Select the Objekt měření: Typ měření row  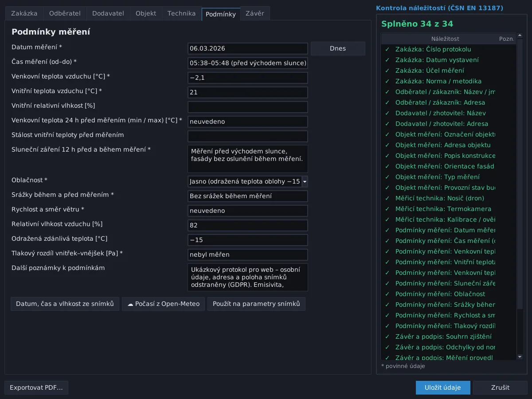(449, 177)
